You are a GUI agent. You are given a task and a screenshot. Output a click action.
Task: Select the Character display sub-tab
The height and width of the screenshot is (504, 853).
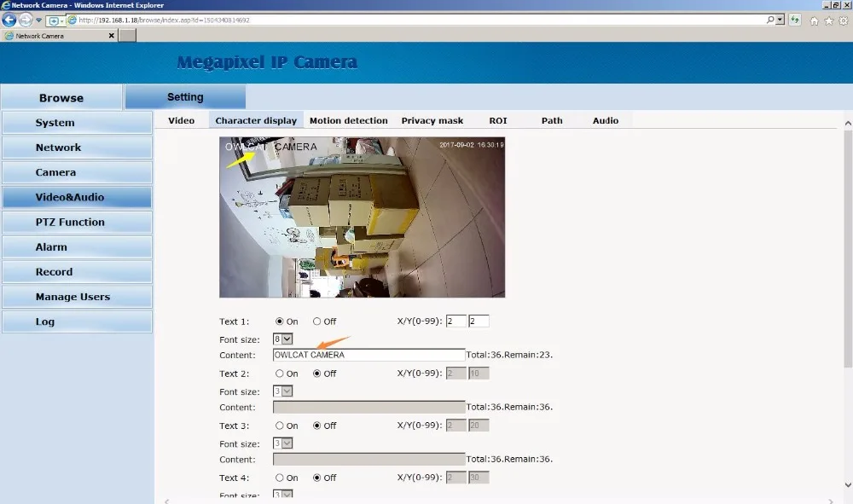[256, 121]
